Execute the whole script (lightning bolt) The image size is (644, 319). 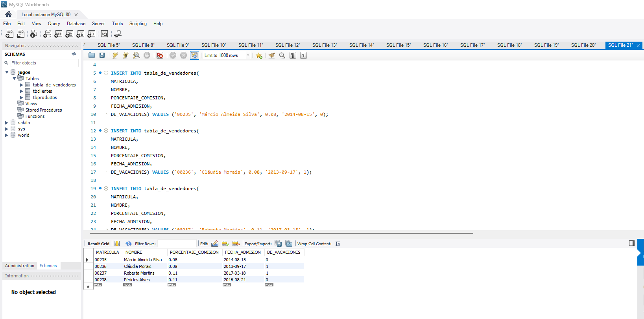pyautogui.click(x=115, y=55)
